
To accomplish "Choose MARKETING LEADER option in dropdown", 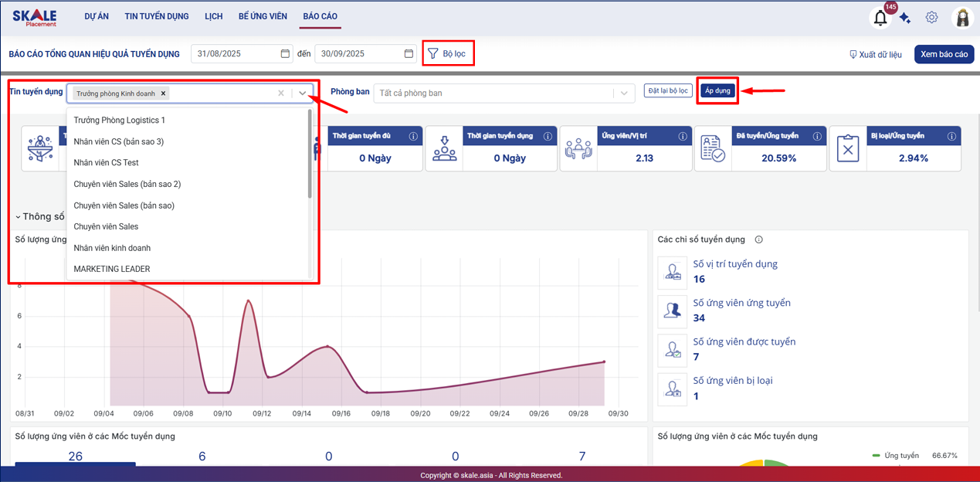I will tap(112, 269).
